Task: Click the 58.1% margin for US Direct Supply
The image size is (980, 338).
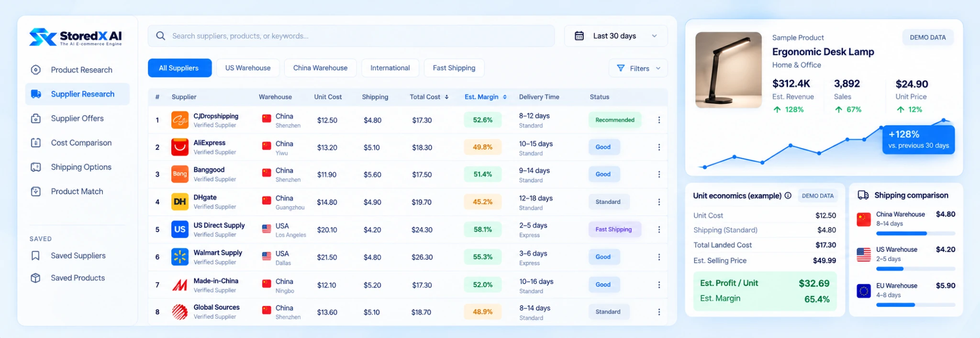Action: pos(482,229)
